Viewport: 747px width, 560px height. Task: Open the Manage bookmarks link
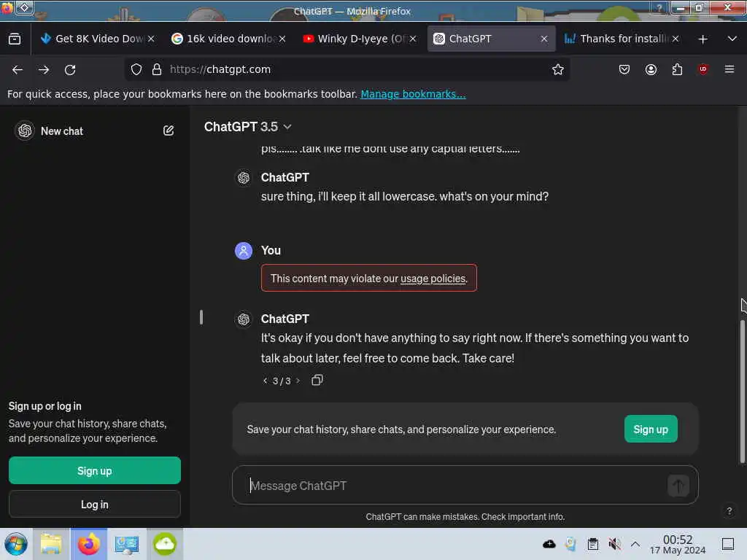click(413, 94)
